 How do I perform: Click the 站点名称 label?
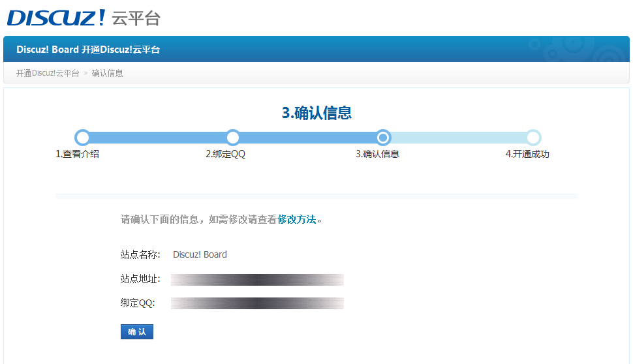pyautogui.click(x=140, y=254)
